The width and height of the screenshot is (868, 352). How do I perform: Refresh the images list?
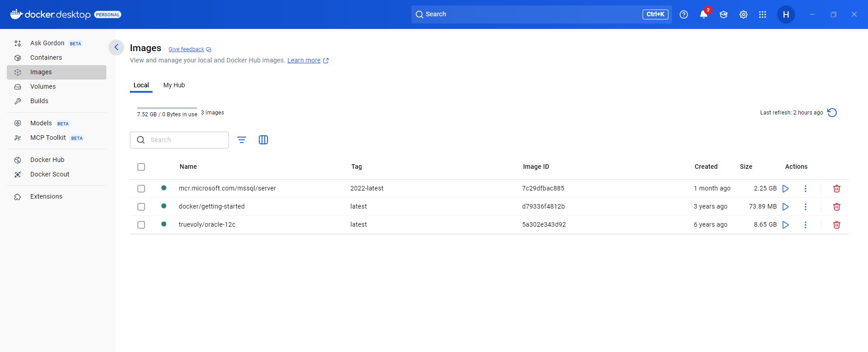[x=832, y=113]
